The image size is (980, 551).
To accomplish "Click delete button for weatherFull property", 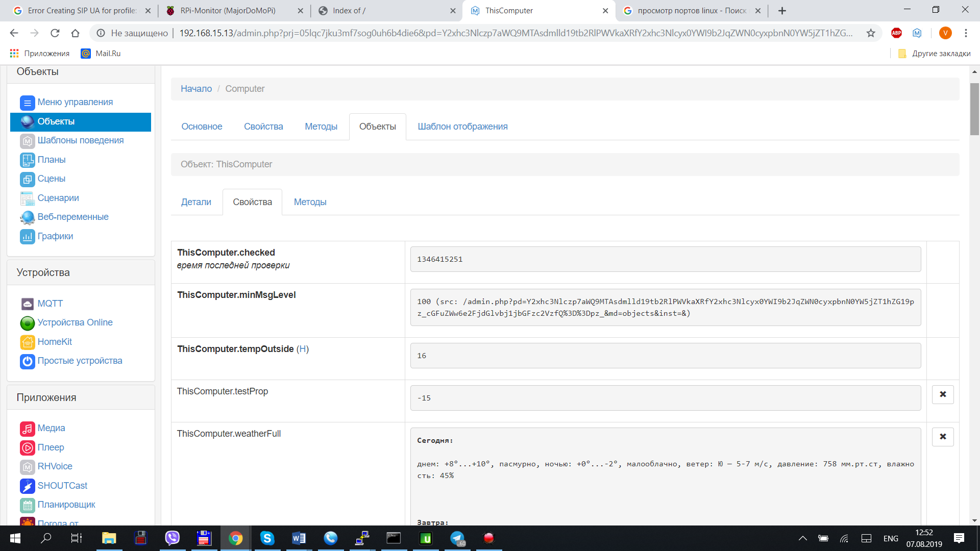I will coord(943,436).
